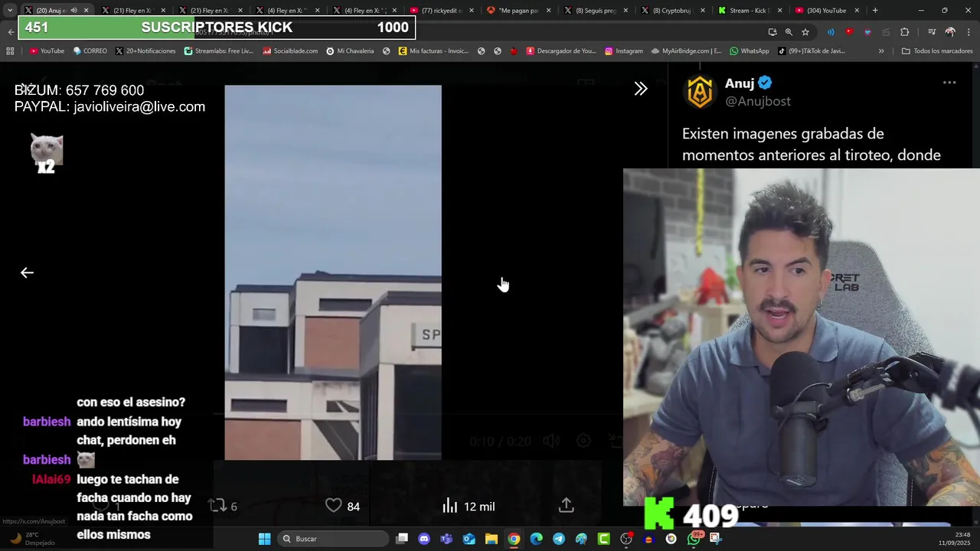
Task: Open the Instagram bookmark
Action: pos(623,51)
